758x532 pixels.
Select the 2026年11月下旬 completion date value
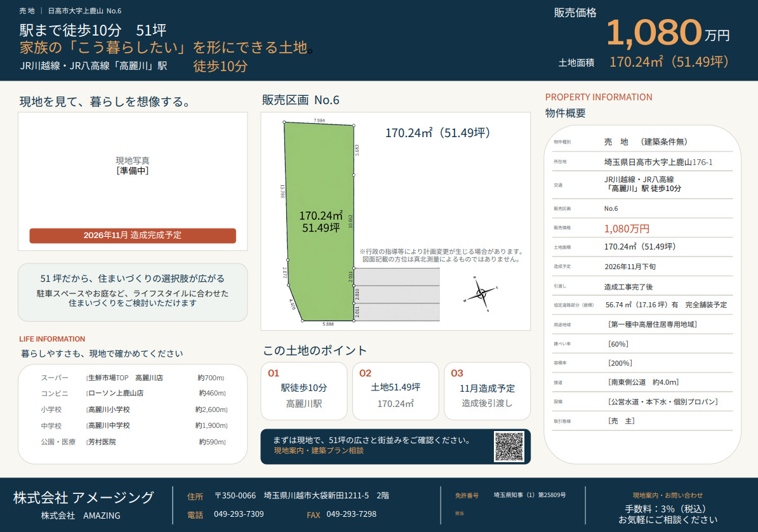tap(630, 267)
